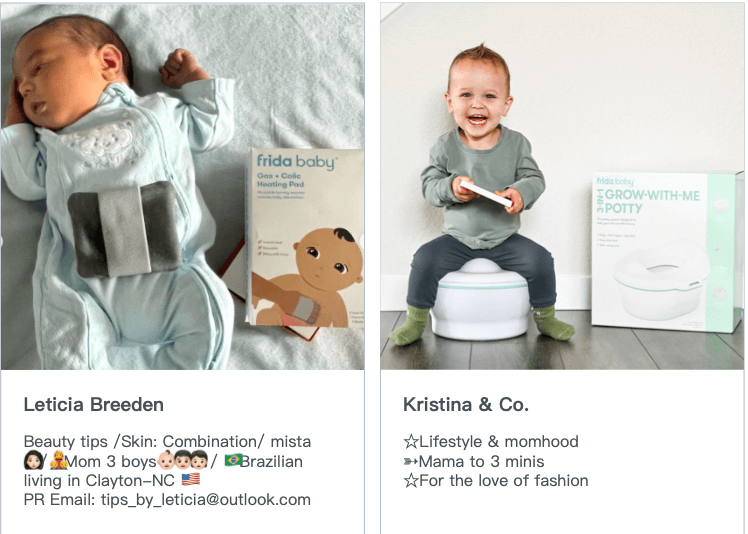Click the Mama to 3 minis text
Viewport: 748px width, 534px height.
click(482, 461)
